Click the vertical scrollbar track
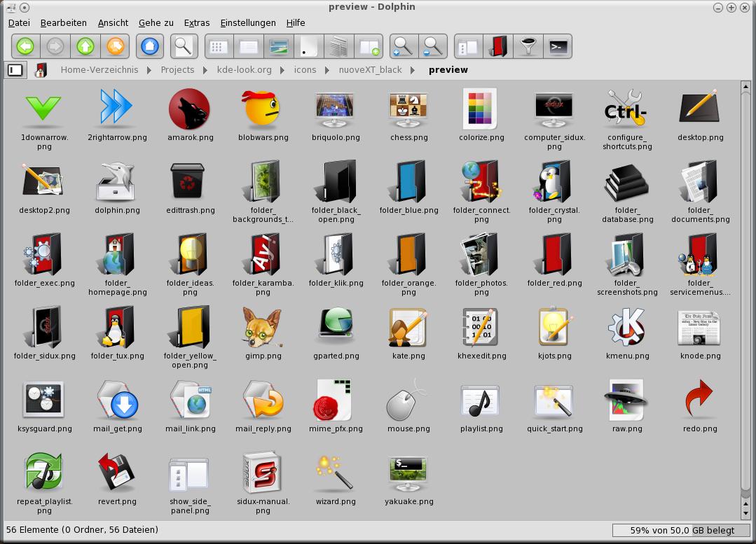 745,294
